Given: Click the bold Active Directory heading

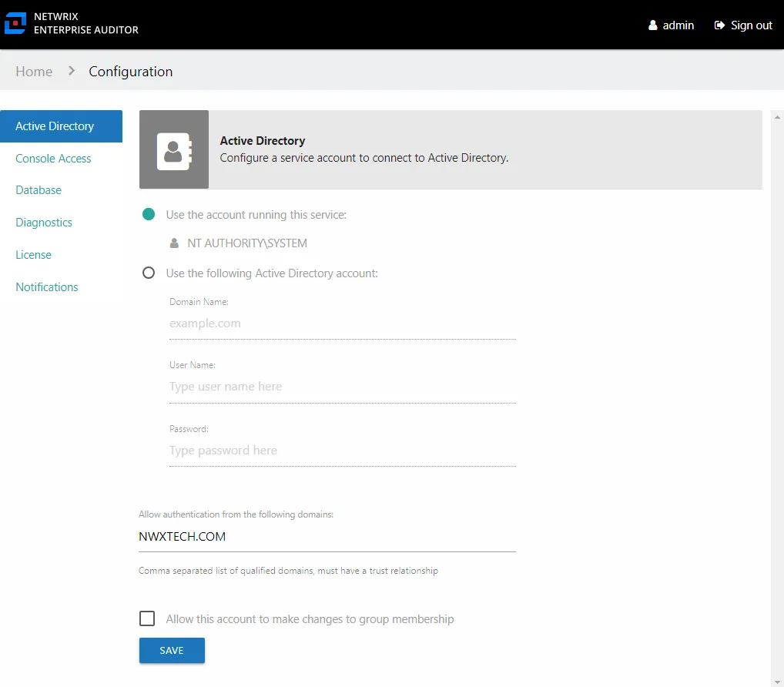Looking at the screenshot, I should point(263,141).
